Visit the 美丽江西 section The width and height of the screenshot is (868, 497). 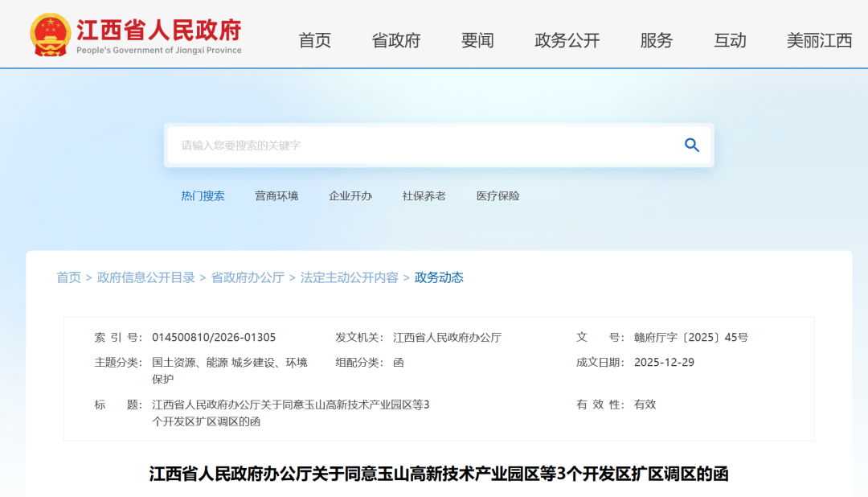coord(819,40)
